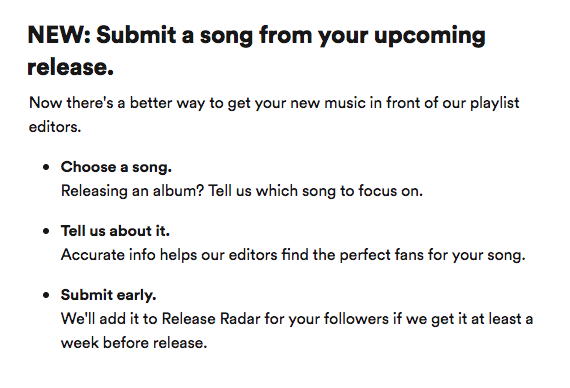The image size is (570, 388).
Task: Click the "NEW:" label in the heading
Action: (x=60, y=35)
